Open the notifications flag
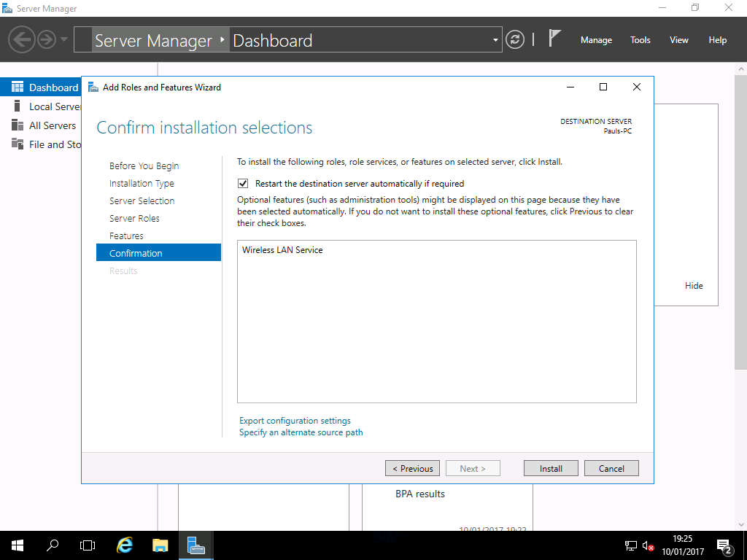This screenshot has width=747, height=560. coord(554,38)
